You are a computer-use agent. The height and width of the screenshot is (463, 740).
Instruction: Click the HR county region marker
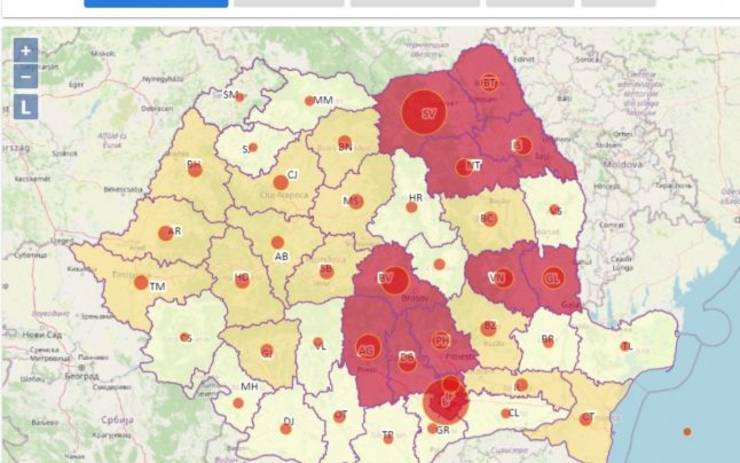tap(411, 207)
